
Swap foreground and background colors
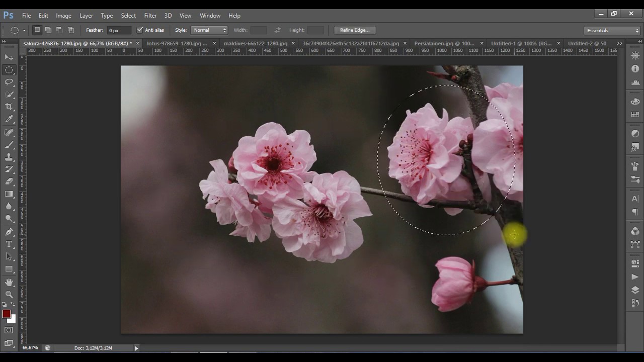13,305
